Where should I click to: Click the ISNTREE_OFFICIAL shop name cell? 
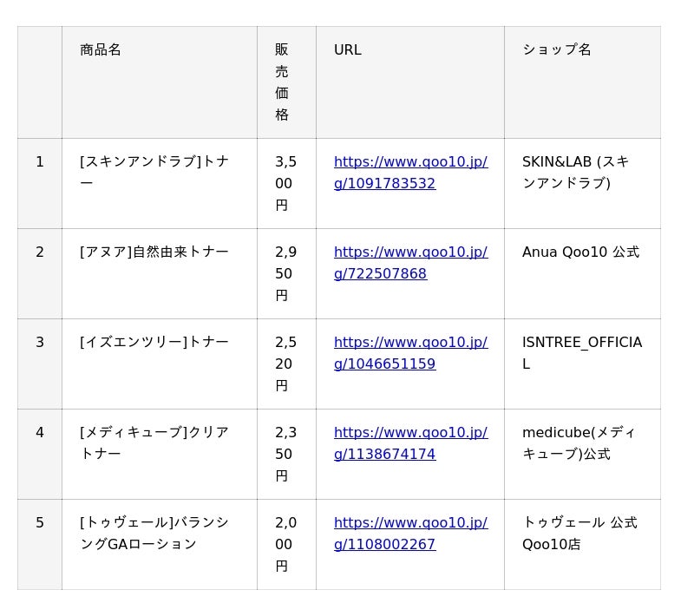click(581, 353)
